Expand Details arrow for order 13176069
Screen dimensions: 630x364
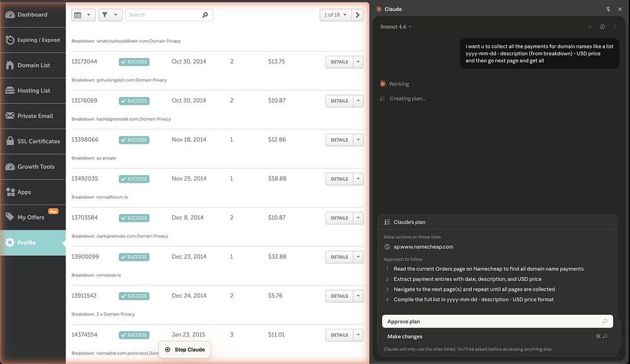click(x=358, y=101)
